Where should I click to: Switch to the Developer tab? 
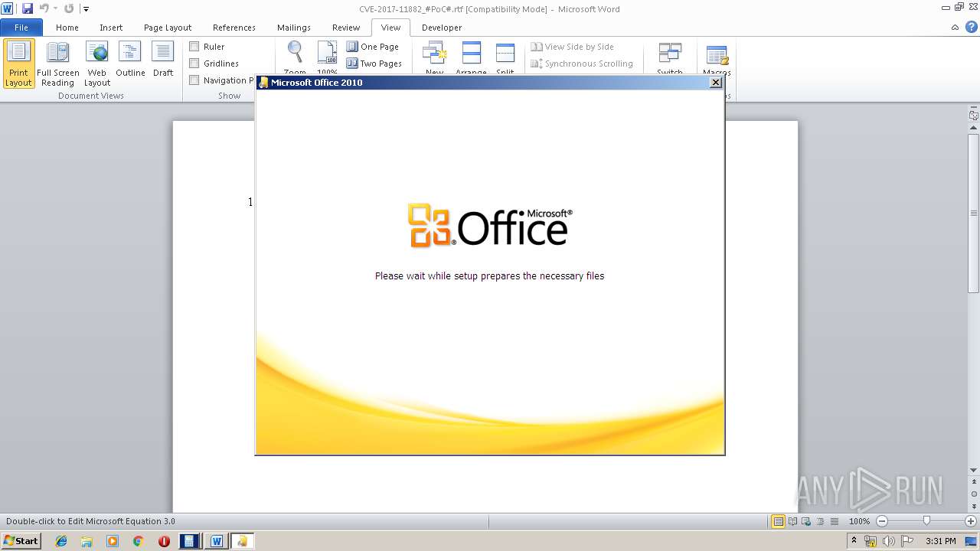coord(442,28)
